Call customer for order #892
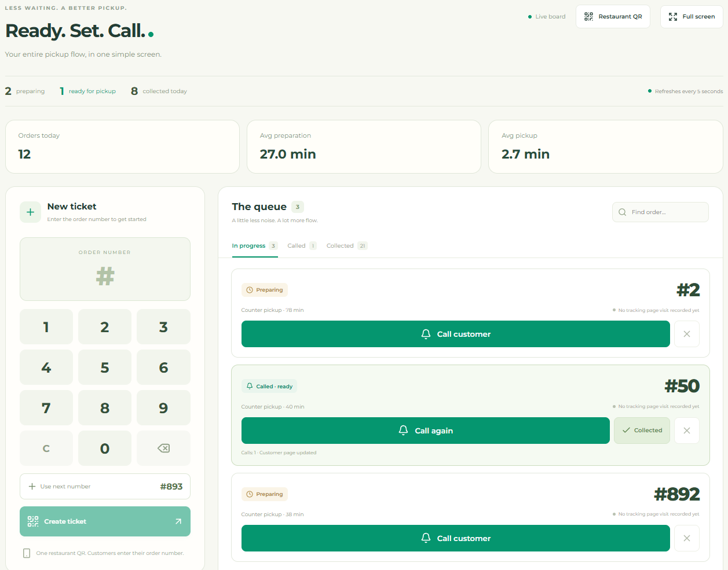The height and width of the screenshot is (570, 728). tap(455, 538)
